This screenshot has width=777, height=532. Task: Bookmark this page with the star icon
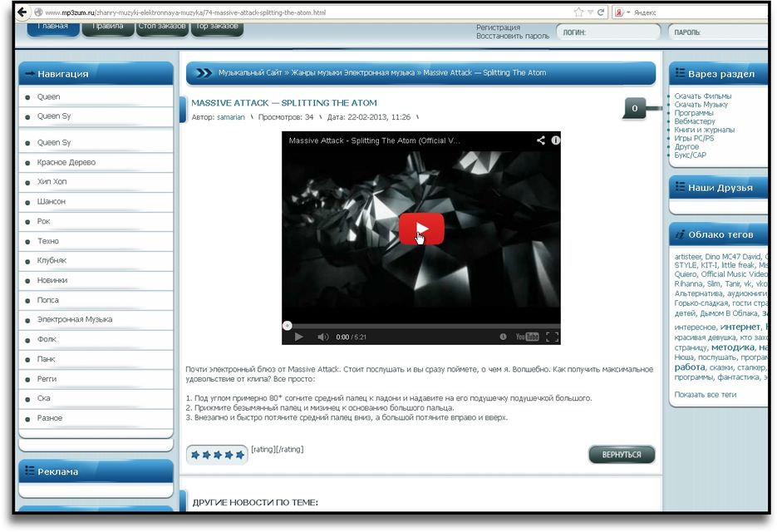tap(578, 12)
